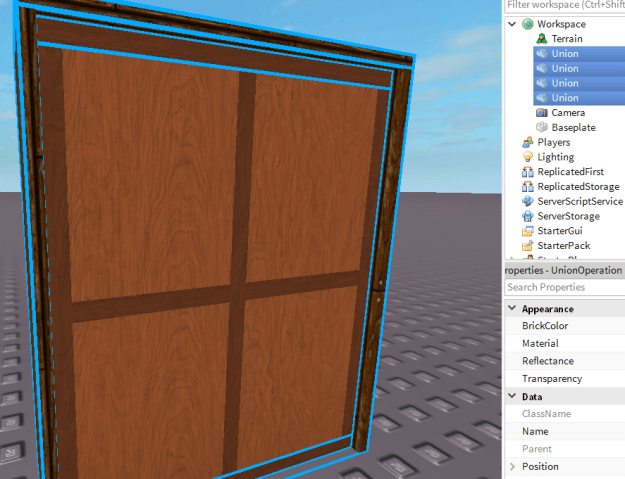Click the Name property row

pyautogui.click(x=565, y=431)
